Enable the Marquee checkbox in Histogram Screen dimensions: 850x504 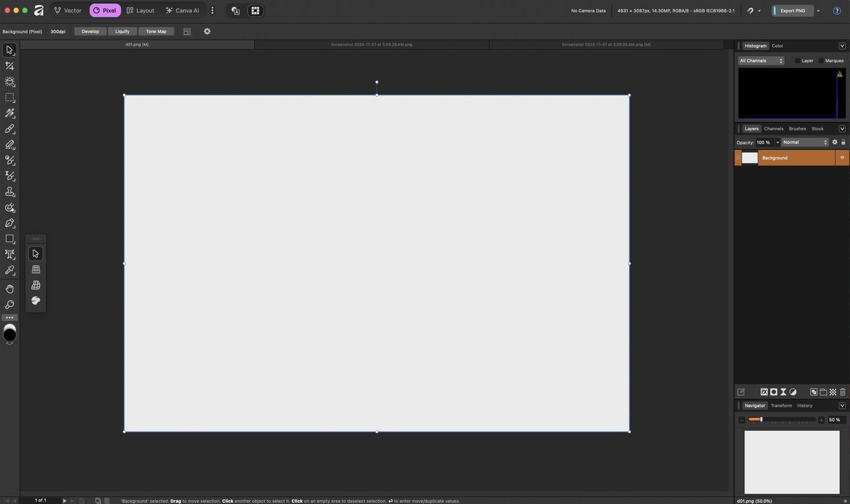[821, 61]
